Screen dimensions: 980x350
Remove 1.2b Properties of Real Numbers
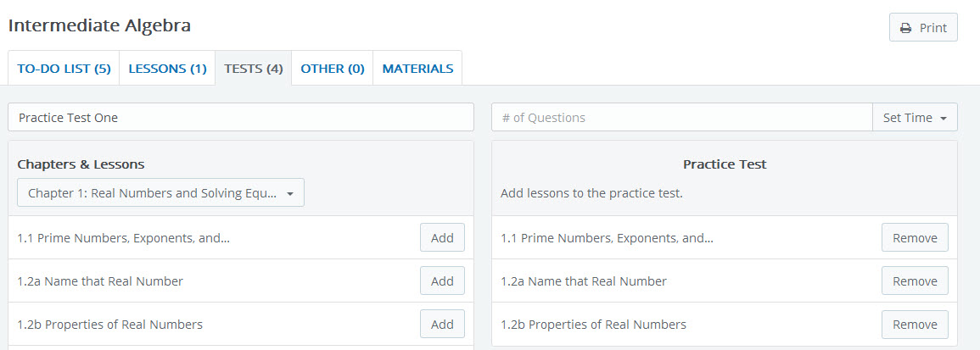click(915, 325)
